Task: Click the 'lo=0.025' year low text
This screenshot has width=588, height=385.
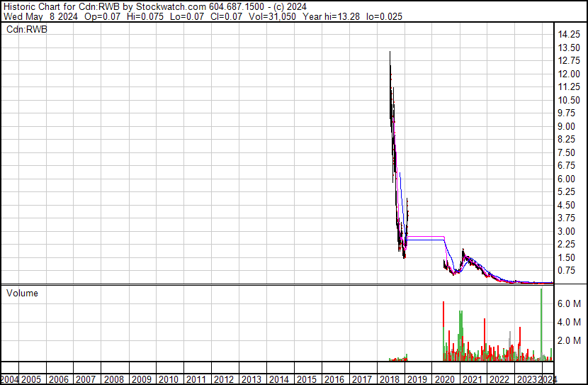Action: click(384, 16)
